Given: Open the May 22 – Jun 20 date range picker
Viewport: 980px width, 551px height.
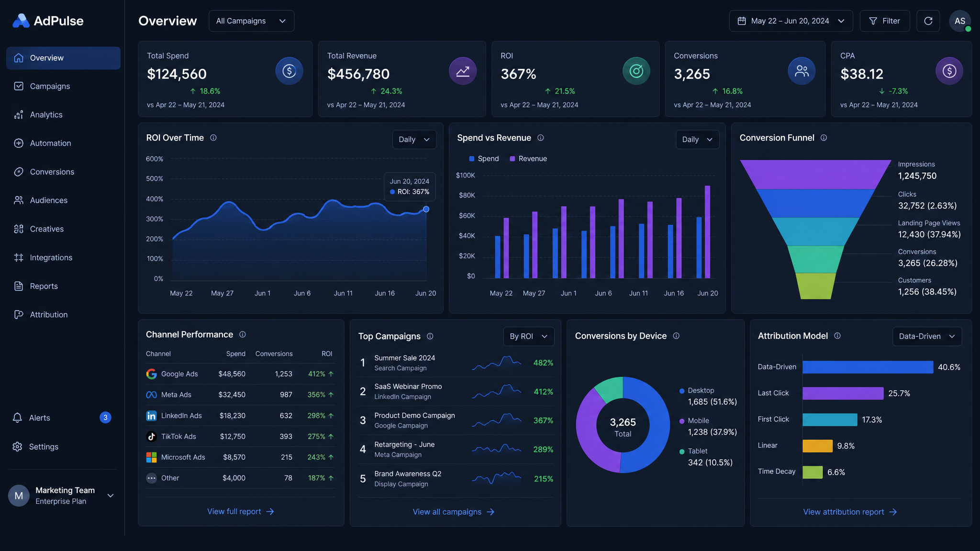Looking at the screenshot, I should (x=791, y=21).
